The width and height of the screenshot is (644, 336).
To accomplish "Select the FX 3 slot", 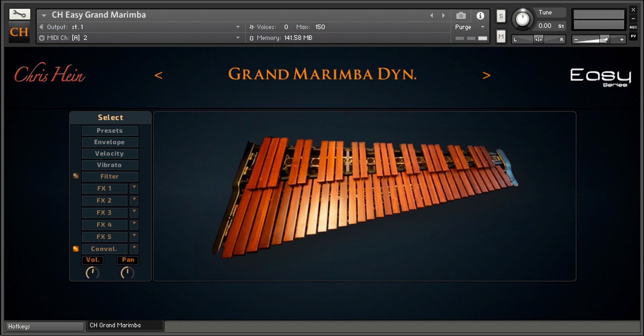I will [x=105, y=213].
